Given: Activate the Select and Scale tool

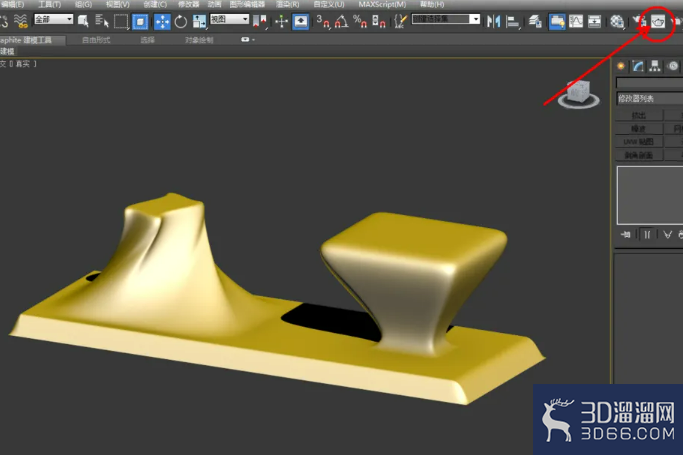Looking at the screenshot, I should [199, 21].
